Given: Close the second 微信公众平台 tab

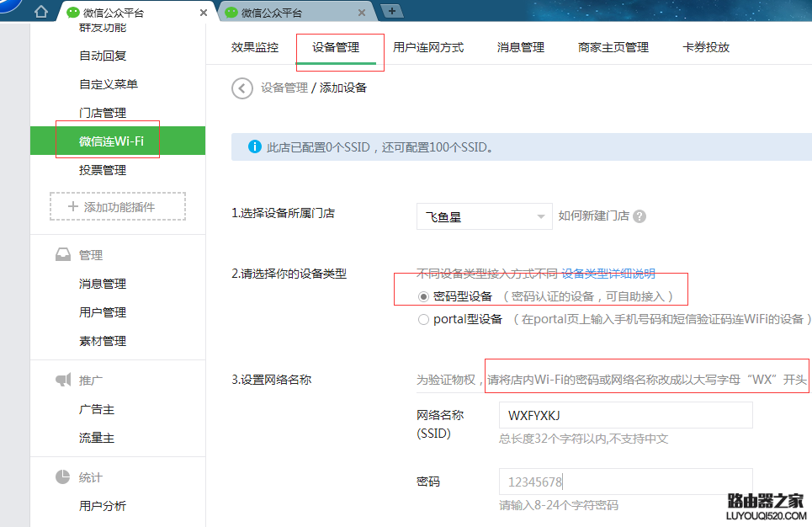Looking at the screenshot, I should click(362, 13).
